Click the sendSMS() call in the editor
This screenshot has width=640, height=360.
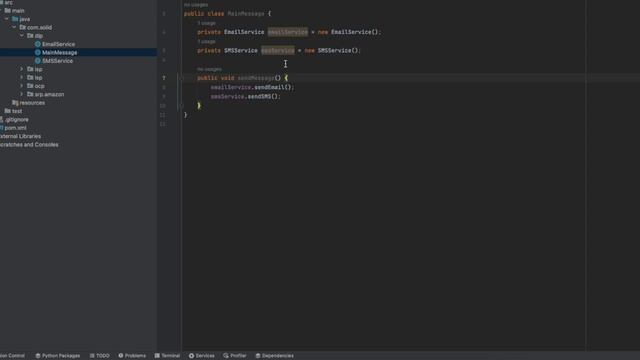click(263, 96)
